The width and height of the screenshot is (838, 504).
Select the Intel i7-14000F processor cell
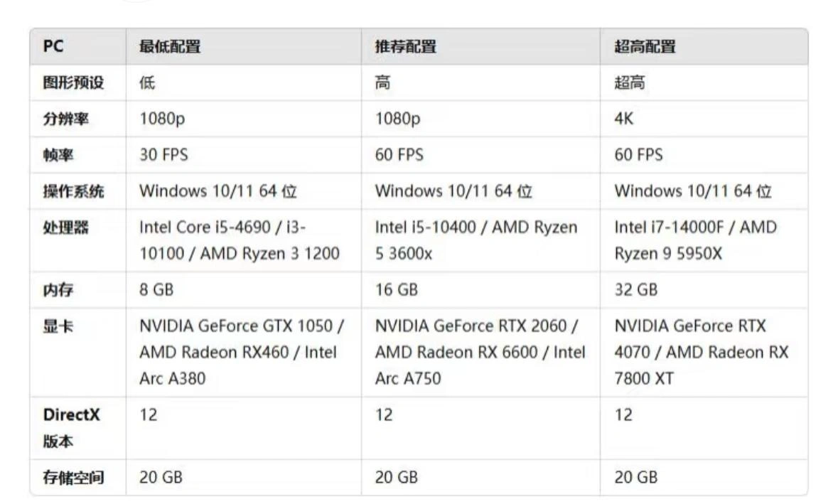(x=695, y=240)
